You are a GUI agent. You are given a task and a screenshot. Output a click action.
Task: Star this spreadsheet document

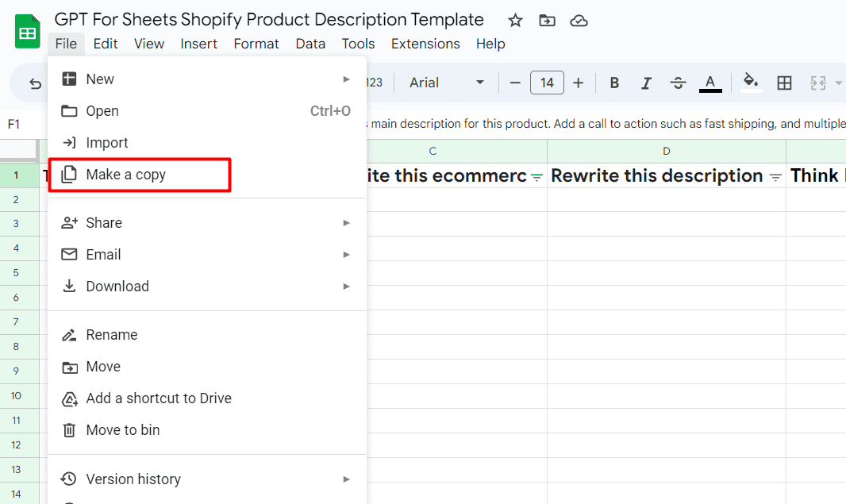[515, 21]
